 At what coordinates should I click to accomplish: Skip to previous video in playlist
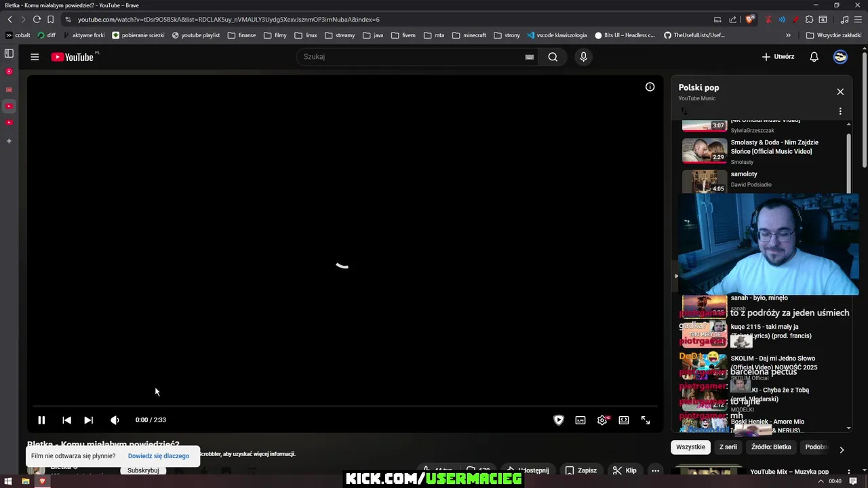pos(66,420)
